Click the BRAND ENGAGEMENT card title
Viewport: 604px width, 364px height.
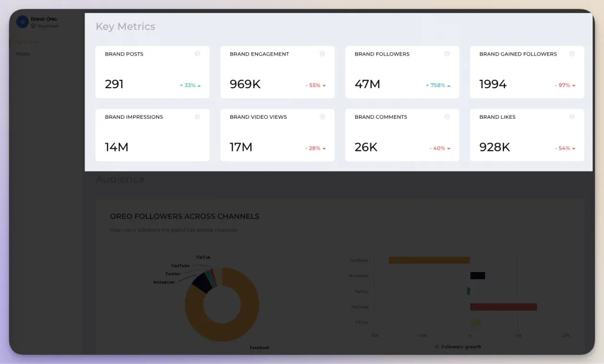point(259,54)
